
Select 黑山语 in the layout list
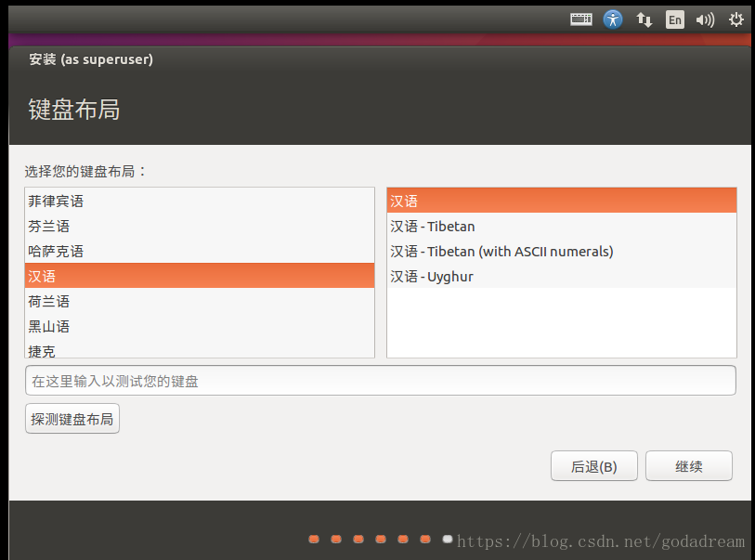click(x=200, y=326)
